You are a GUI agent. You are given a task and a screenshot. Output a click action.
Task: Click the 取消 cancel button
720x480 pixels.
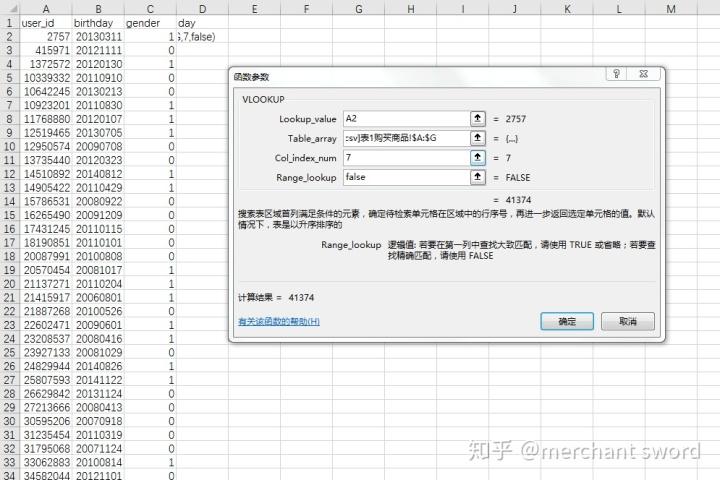tap(628, 321)
